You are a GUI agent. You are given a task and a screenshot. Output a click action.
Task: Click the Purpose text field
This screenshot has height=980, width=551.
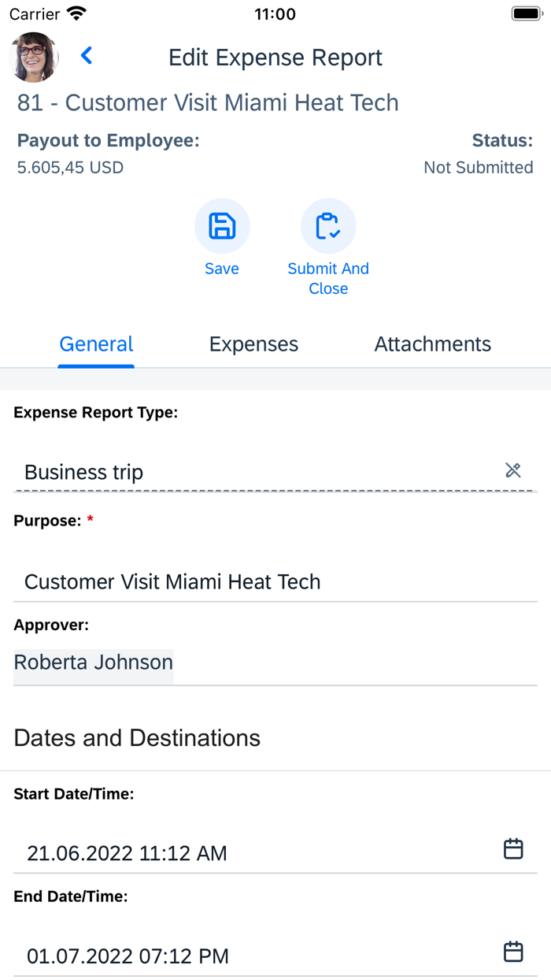coord(236,581)
